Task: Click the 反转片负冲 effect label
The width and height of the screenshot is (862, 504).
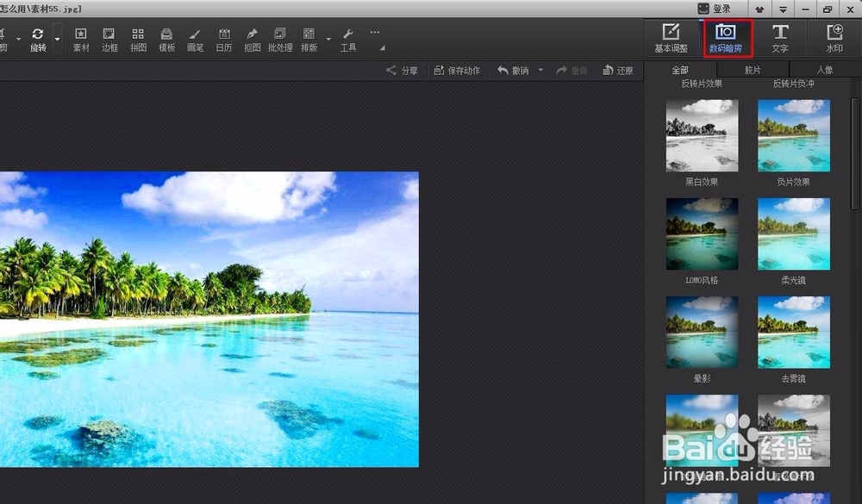Action: click(x=793, y=84)
